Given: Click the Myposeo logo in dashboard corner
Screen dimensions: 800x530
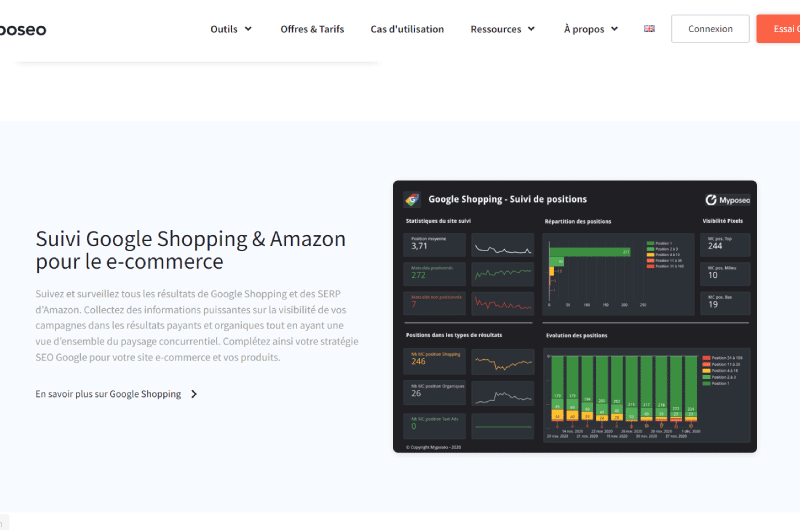Looking at the screenshot, I should 728,200.
